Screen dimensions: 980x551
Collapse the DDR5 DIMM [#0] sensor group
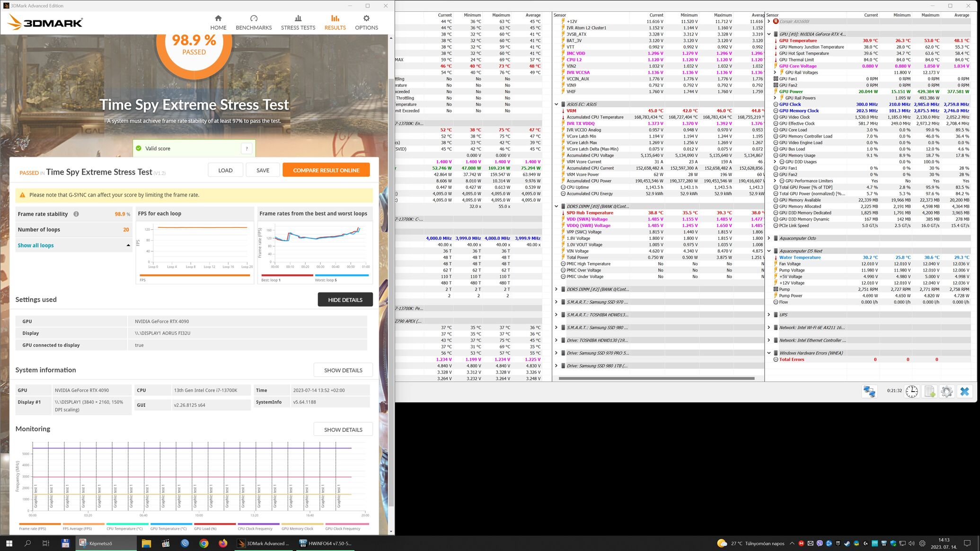click(556, 206)
